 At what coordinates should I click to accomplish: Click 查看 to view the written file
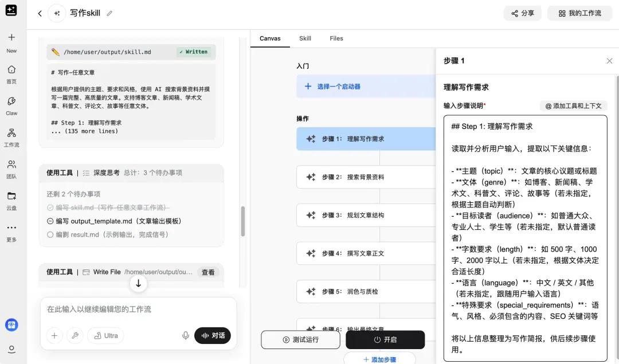pos(208,272)
